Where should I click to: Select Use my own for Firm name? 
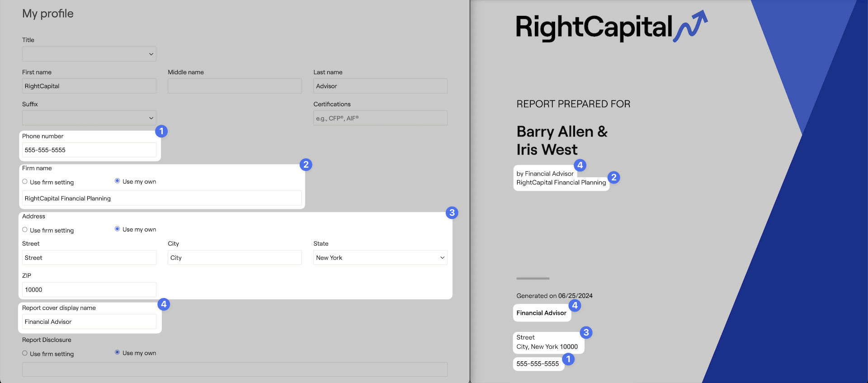pos(117,181)
